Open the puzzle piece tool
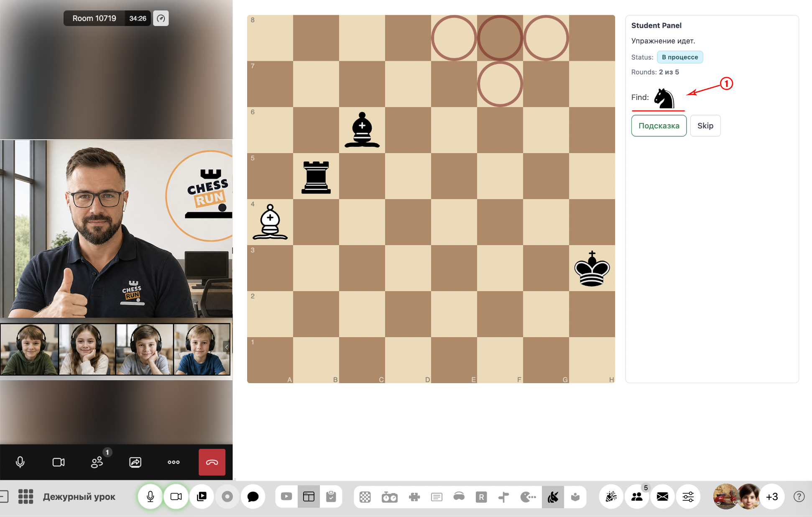The width and height of the screenshot is (812, 517). click(414, 497)
